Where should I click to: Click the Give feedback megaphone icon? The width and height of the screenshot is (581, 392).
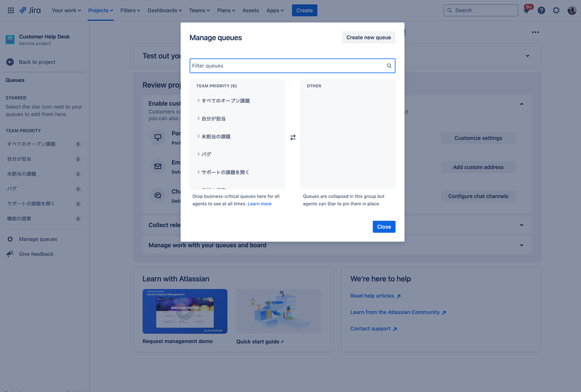10,254
